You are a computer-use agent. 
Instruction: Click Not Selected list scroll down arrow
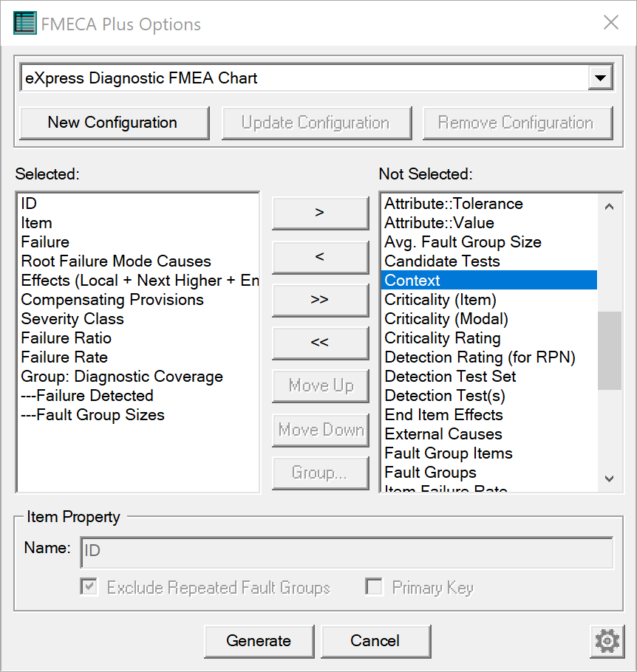pos(609,479)
